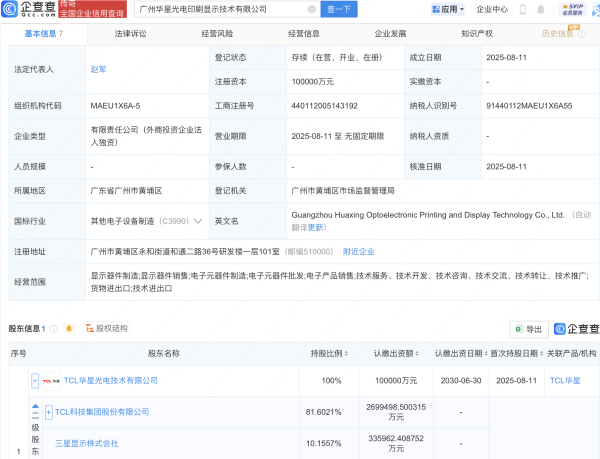600x459 pixels.
Task: Open TCL华星光电技术有限公司 shareholder link
Action: [111, 381]
